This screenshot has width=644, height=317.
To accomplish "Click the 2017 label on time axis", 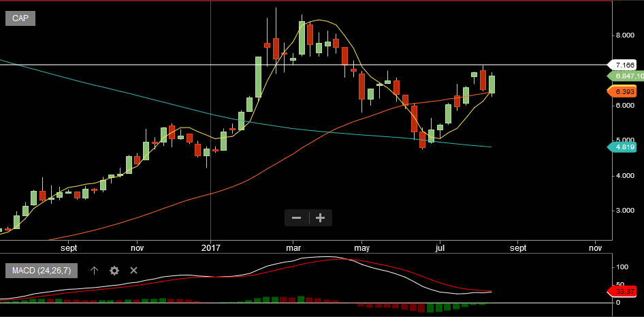I will coord(211,248).
